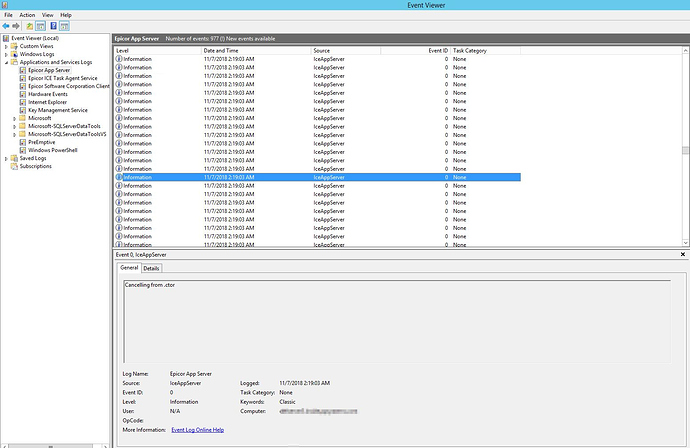
Task: Select the Epicor App Server log
Action: click(x=49, y=70)
